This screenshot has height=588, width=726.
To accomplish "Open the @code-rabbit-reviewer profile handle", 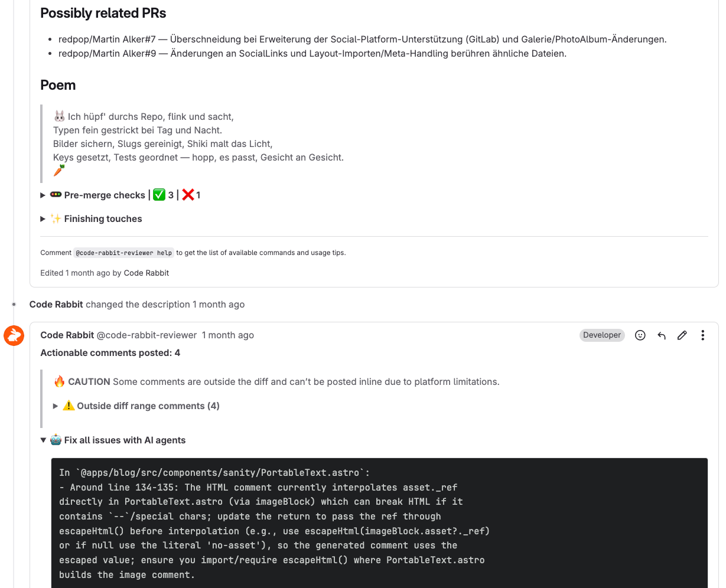I will coord(146,335).
